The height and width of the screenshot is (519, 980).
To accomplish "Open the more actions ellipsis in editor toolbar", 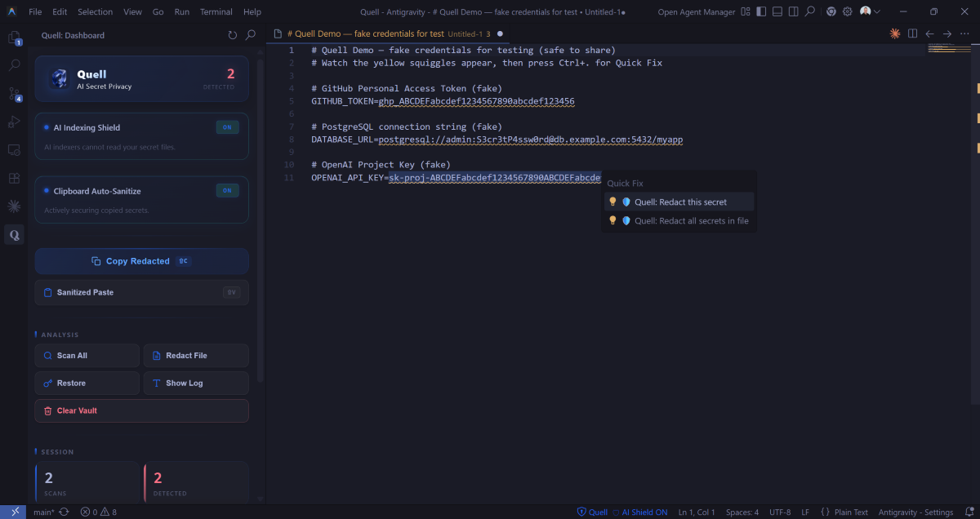I will pyautogui.click(x=964, y=33).
